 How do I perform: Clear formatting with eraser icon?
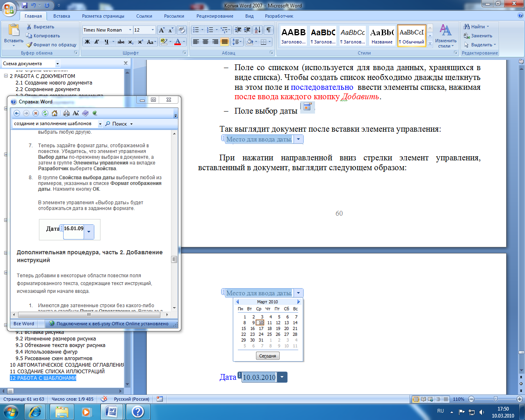[182, 30]
